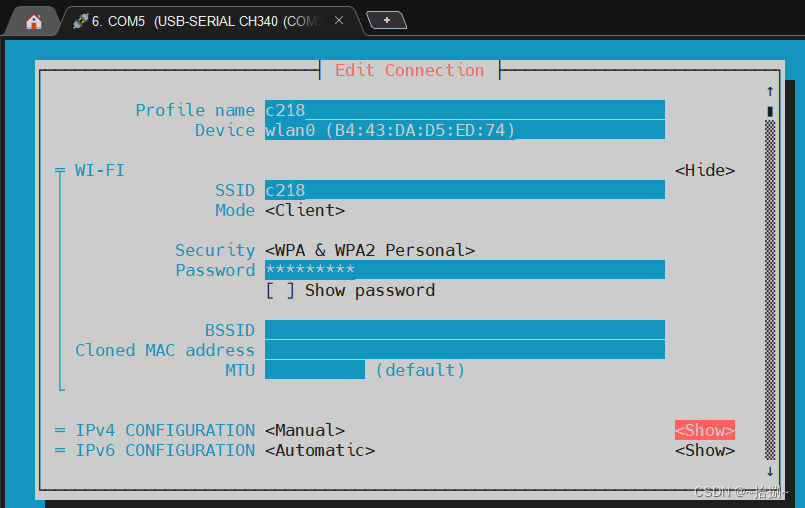Click the WI-FI section heading

(x=100, y=170)
